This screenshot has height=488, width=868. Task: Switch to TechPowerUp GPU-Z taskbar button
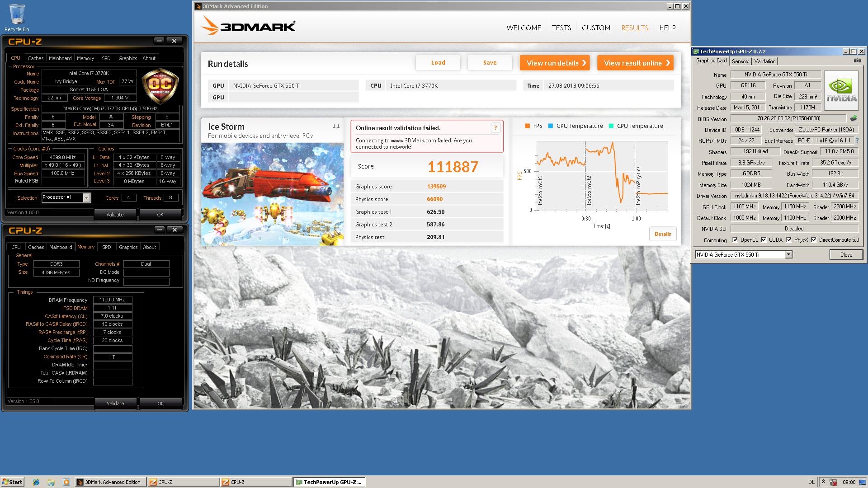coord(329,482)
